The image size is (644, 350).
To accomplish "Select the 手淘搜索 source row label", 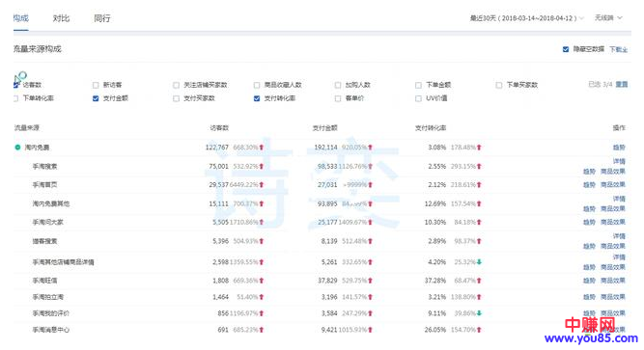I will pyautogui.click(x=44, y=167).
